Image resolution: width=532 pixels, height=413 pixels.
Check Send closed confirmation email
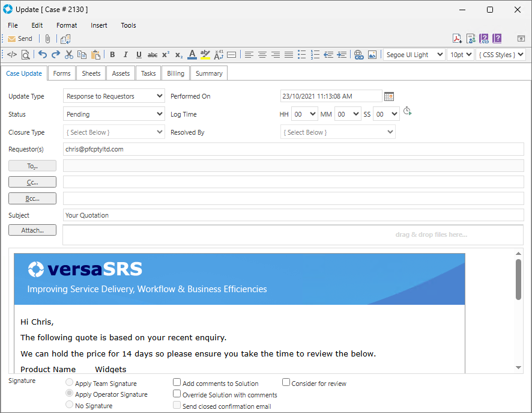[x=177, y=405]
